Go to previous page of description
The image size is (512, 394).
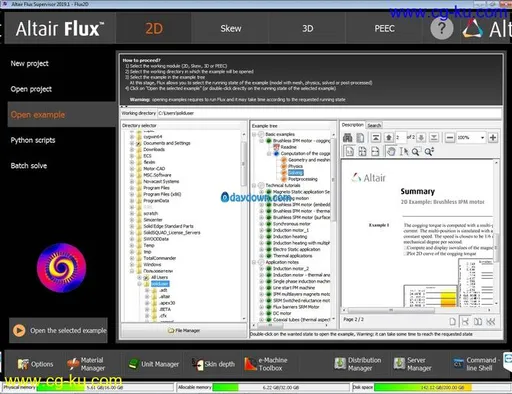click(389, 138)
